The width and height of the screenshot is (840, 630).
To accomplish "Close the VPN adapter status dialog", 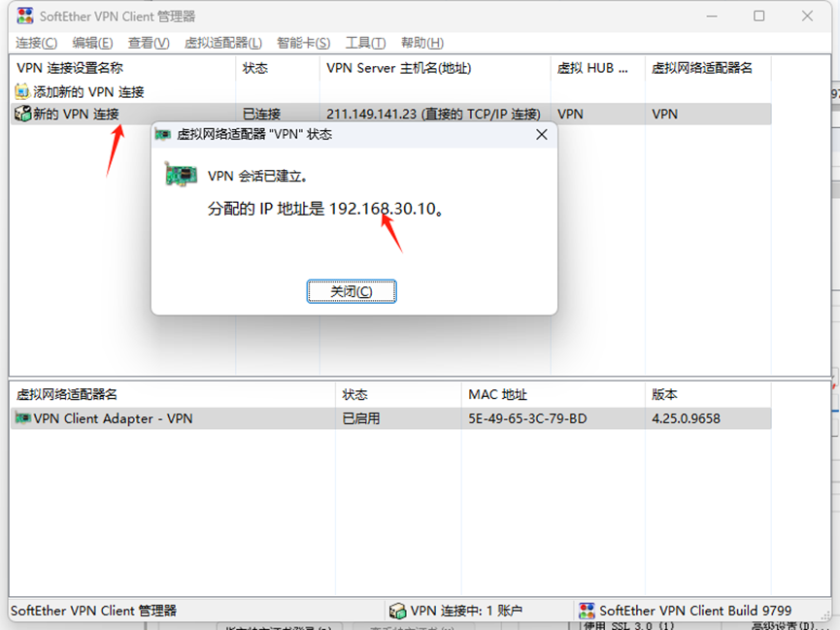I will point(542,135).
